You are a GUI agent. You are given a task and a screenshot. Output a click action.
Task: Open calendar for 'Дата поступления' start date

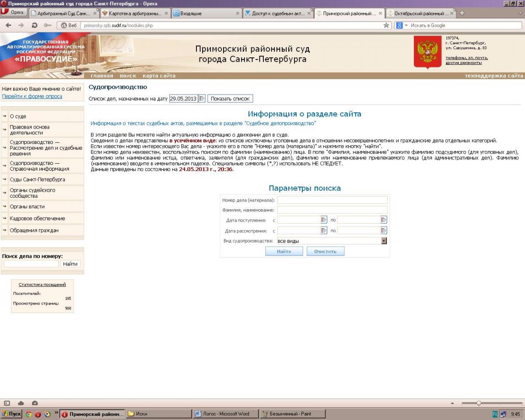(x=324, y=220)
